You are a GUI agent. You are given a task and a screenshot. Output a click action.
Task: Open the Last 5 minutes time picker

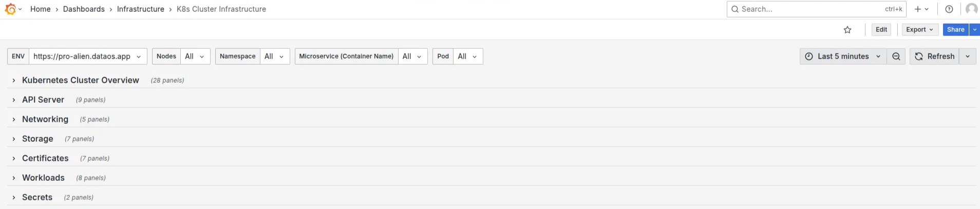843,56
